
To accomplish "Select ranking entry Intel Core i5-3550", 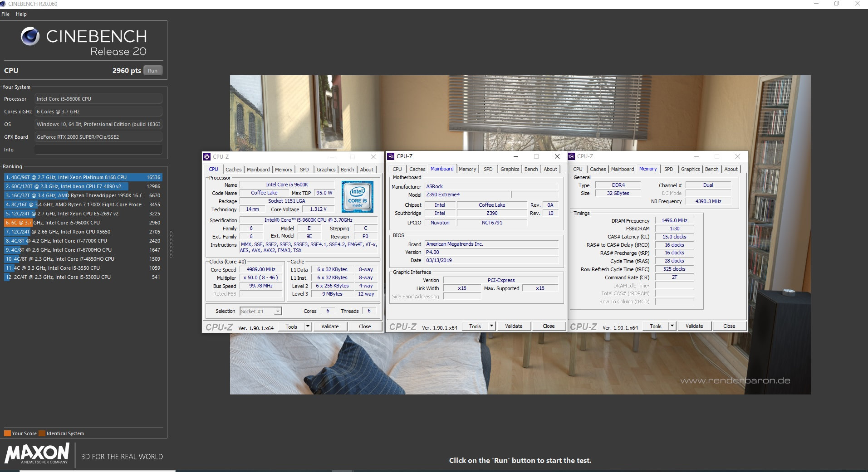I will (x=83, y=268).
